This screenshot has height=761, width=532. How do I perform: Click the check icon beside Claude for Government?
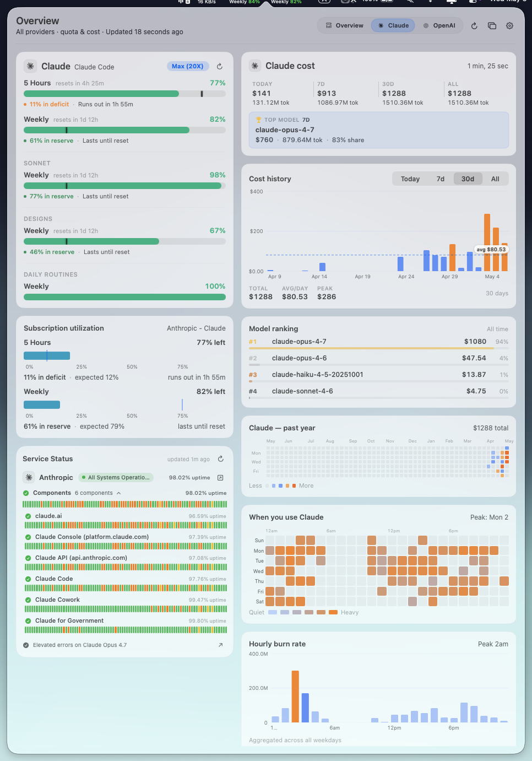28,621
